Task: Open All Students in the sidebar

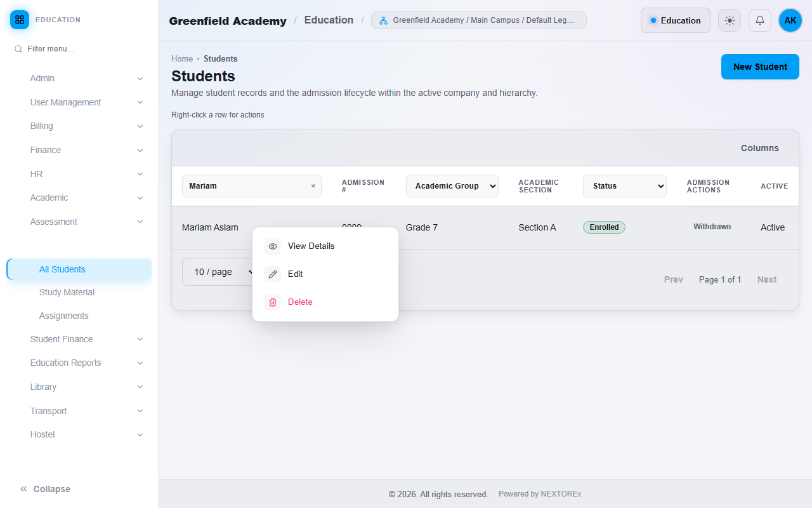Action: click(79, 269)
